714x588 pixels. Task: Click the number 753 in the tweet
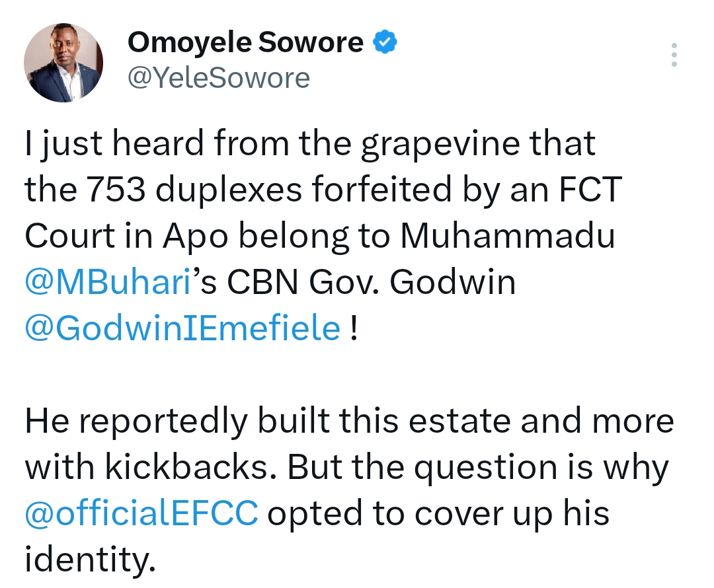tap(116, 190)
